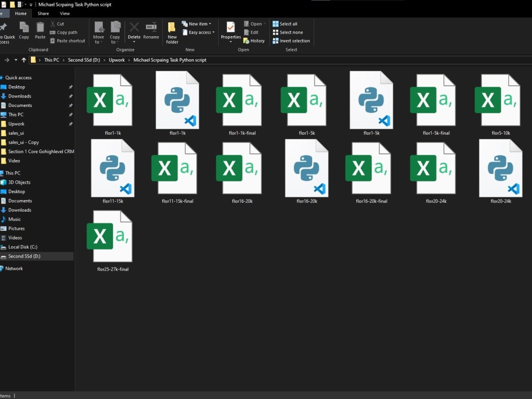Click Select all in Select group

[x=285, y=24]
